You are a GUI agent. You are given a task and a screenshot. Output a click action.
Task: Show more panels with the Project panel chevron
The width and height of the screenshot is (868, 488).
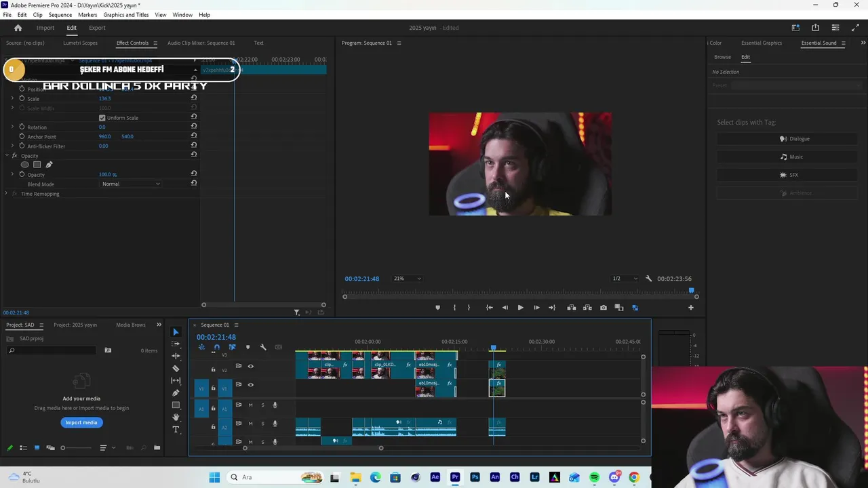159,325
